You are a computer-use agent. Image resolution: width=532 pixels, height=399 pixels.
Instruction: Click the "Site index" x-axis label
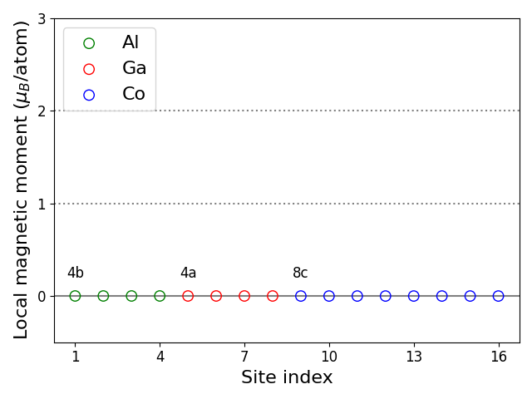[287, 377]
